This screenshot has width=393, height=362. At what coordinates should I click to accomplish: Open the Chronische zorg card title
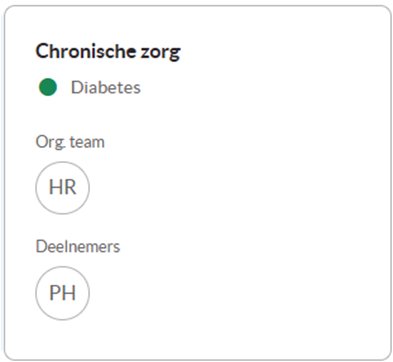click(x=108, y=52)
